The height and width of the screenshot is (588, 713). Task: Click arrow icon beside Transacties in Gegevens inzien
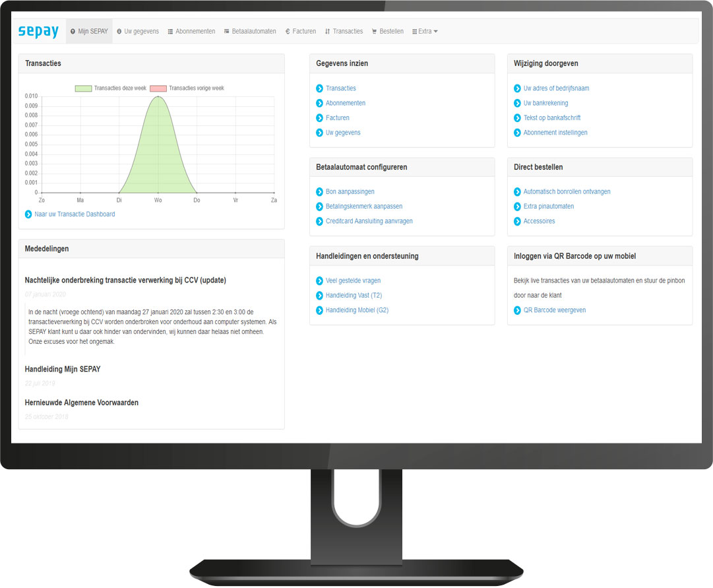pos(320,88)
